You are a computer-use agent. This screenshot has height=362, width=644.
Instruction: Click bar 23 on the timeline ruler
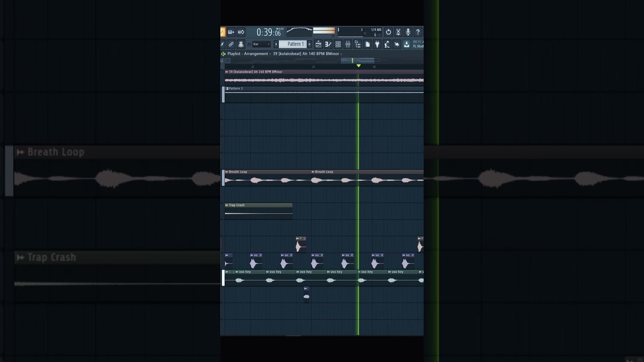coord(313,66)
